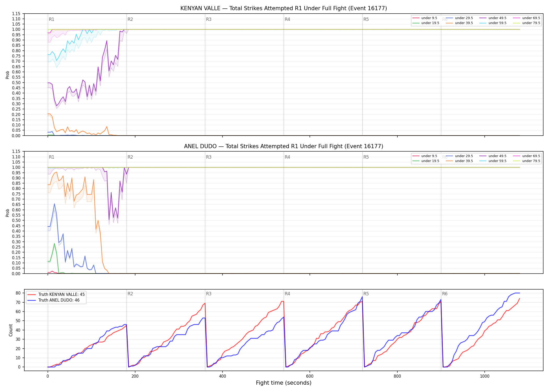Click R3 round marker in Count chart
Screen dimensions: 549x392
pos(209,294)
